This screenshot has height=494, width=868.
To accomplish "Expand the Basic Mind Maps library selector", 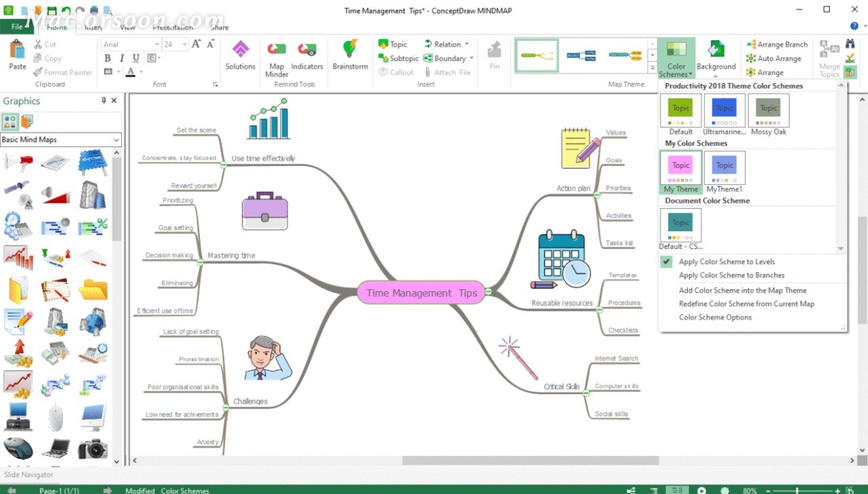I will [117, 139].
